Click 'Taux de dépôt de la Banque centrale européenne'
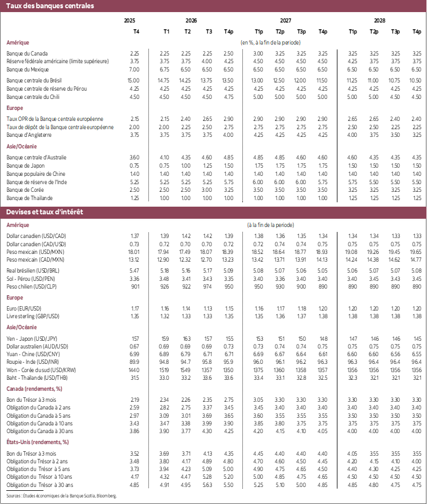 click(x=60, y=127)
